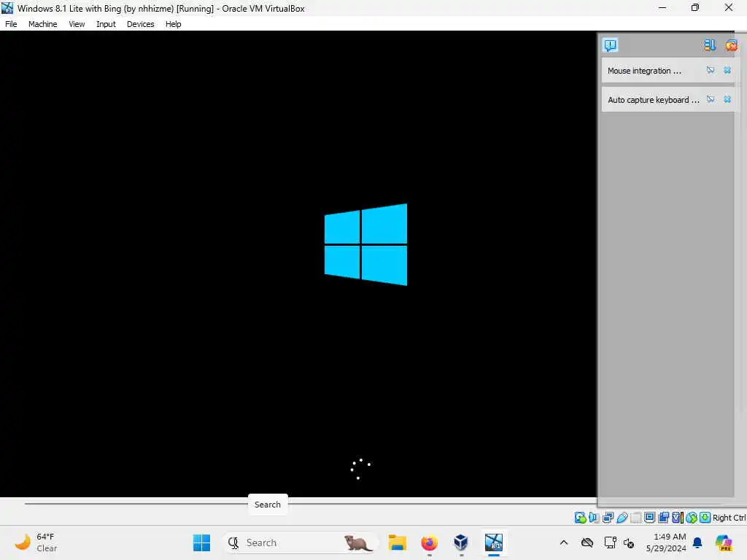Click the notification bell in the system tray

[x=697, y=542]
